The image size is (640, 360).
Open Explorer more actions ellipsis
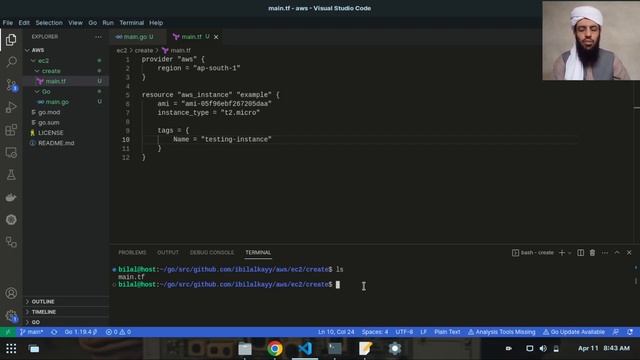98,37
